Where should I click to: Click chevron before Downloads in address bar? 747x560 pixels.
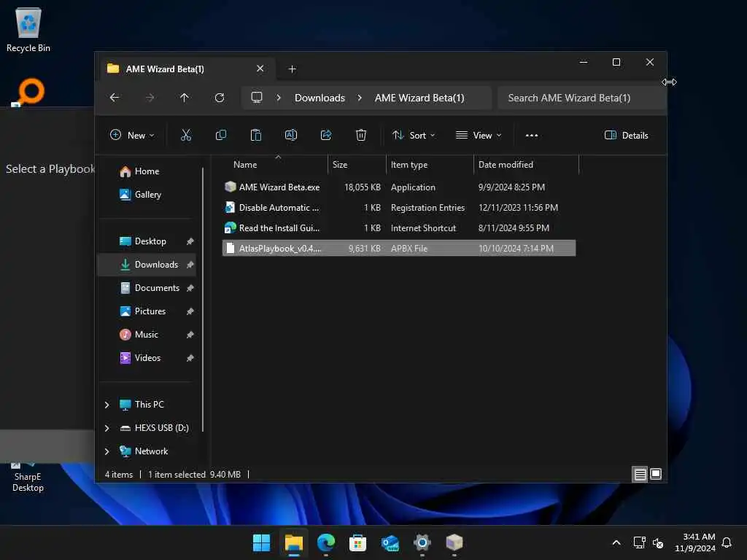tap(279, 98)
